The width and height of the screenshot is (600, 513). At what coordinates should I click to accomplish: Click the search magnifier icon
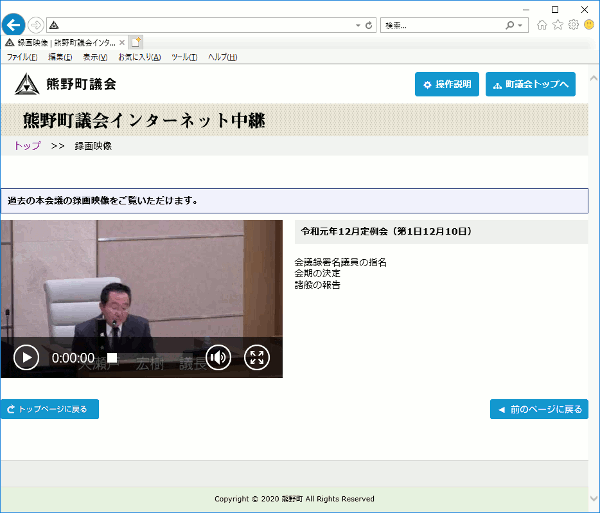tap(510, 25)
